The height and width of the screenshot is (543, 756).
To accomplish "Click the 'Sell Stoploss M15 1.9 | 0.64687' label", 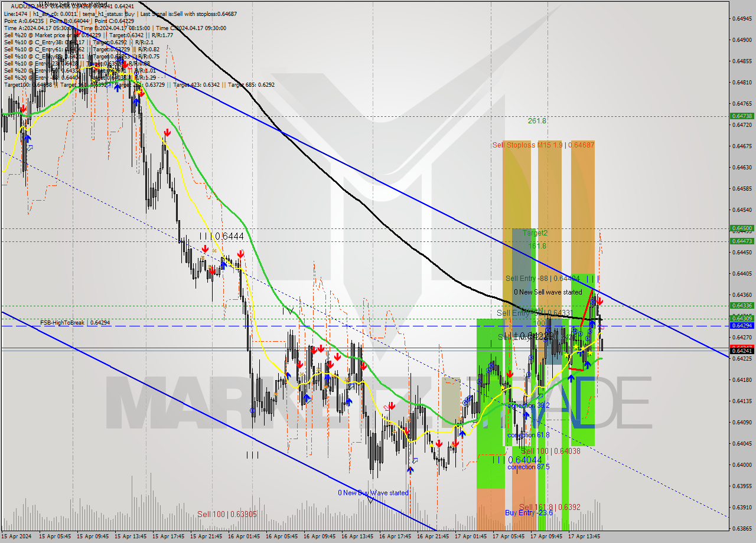I will click(x=543, y=145).
